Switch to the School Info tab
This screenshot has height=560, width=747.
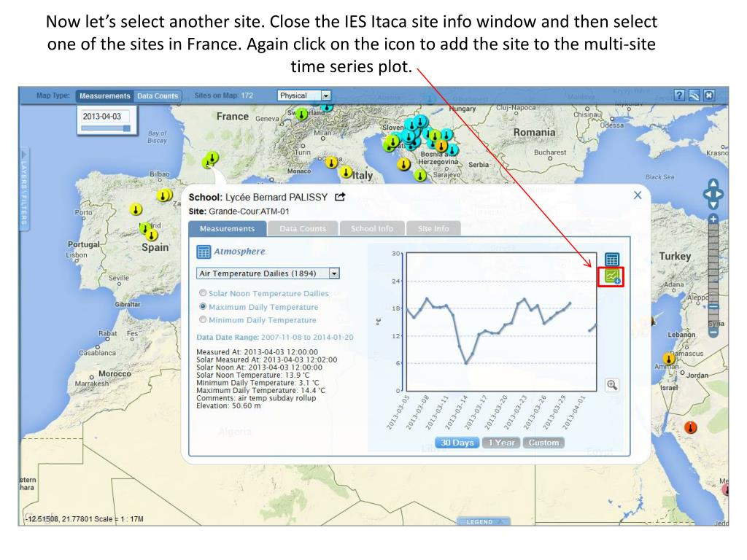point(372,228)
